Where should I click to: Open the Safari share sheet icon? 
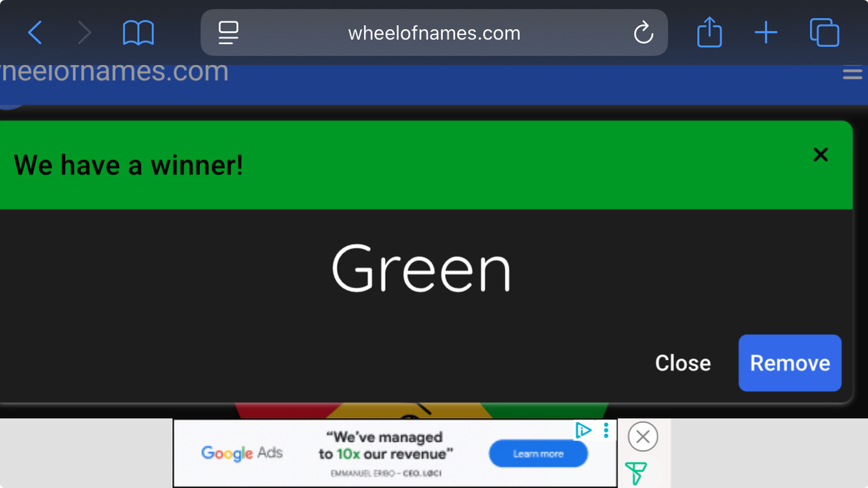(x=709, y=32)
